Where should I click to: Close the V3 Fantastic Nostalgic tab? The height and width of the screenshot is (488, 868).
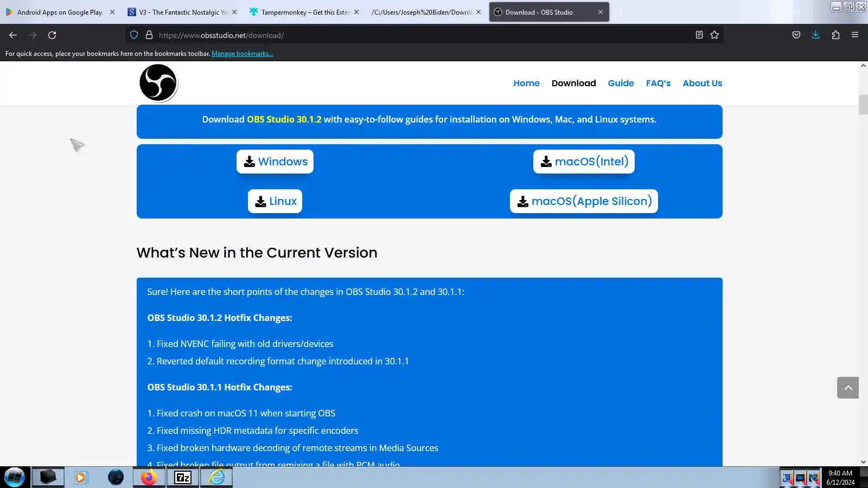pos(234,12)
